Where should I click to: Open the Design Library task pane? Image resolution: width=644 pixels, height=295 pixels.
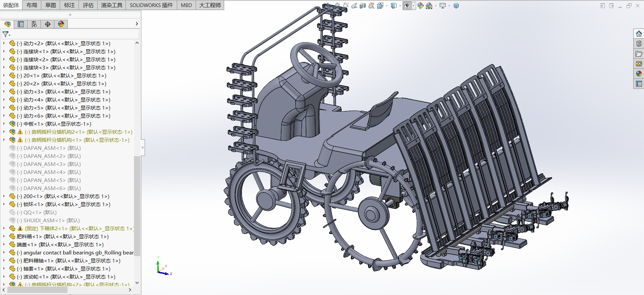(639, 44)
